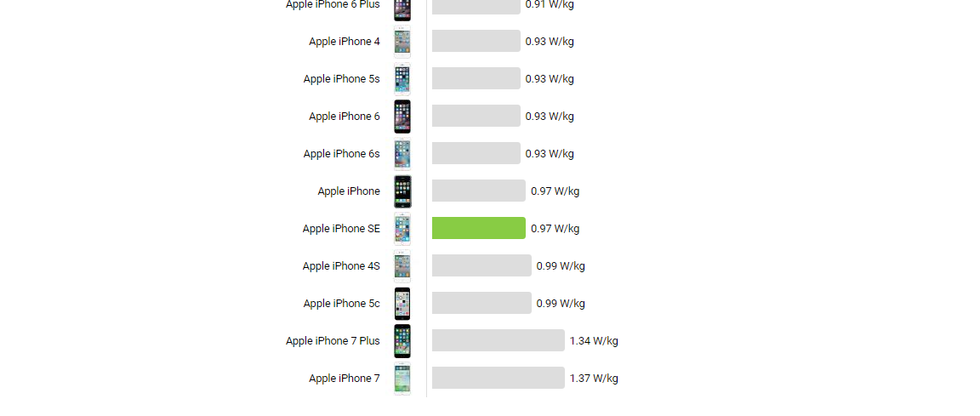980x416 pixels.
Task: Click the Apple iPhone 5s phone thumbnail
Action: click(402, 79)
